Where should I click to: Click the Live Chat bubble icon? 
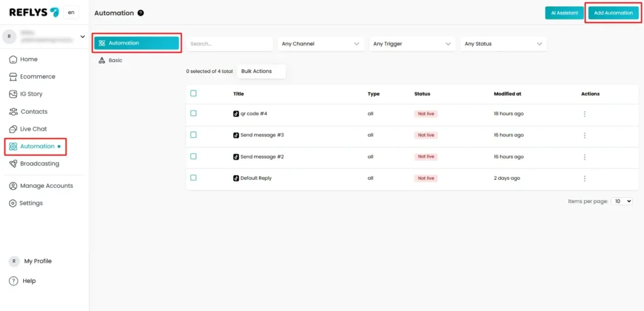coord(13,129)
